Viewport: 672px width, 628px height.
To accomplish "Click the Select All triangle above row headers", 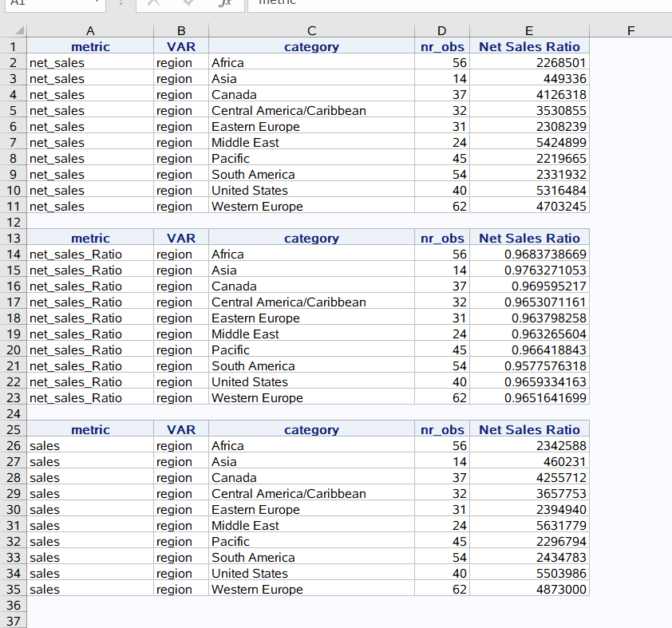I will pyautogui.click(x=19, y=30).
